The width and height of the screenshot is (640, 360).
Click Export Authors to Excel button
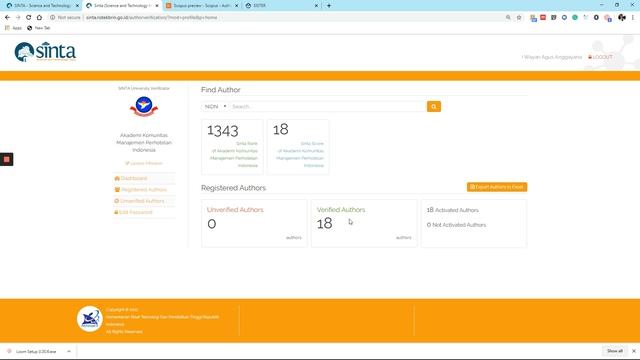pyautogui.click(x=497, y=187)
